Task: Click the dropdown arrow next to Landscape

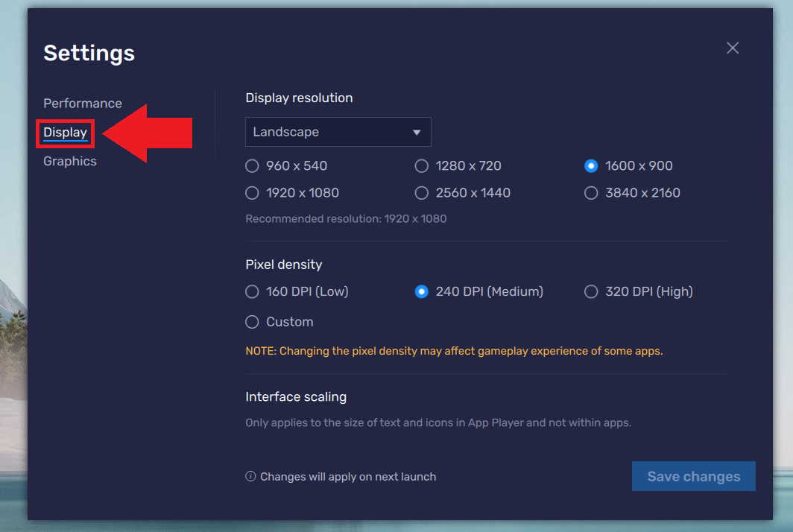Action: (417, 131)
